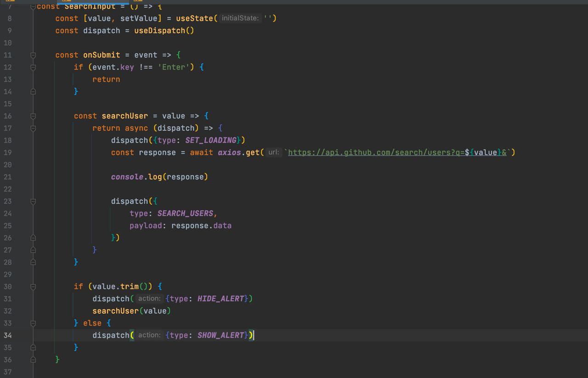Click the setValue identifier
The height and width of the screenshot is (378, 588).
139,18
